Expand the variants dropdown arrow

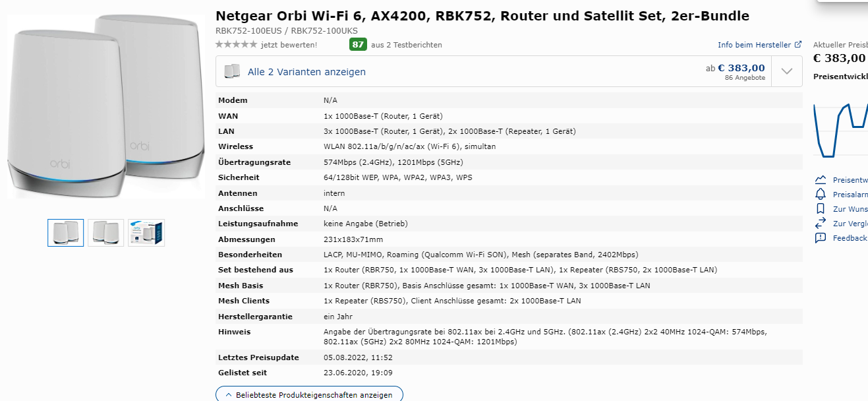[x=786, y=71]
